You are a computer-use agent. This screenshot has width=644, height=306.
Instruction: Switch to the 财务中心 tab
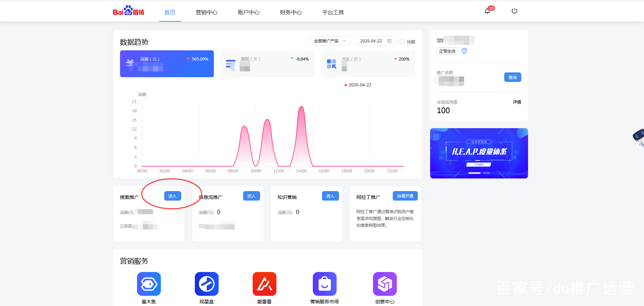tap(290, 12)
